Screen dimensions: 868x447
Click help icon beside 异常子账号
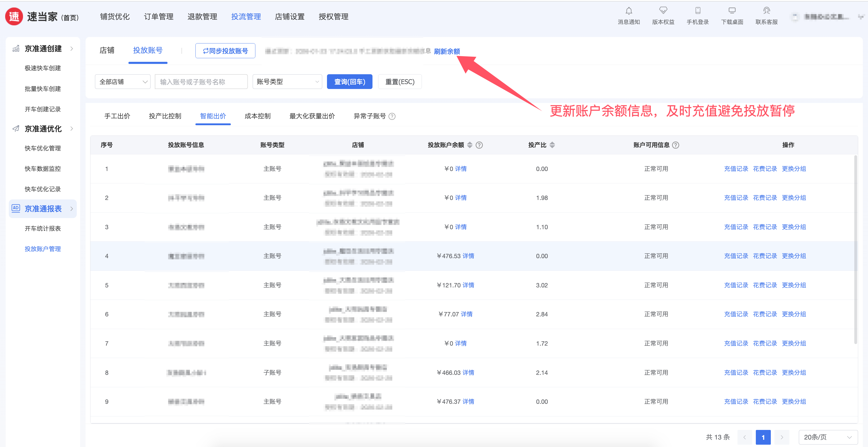coord(392,116)
